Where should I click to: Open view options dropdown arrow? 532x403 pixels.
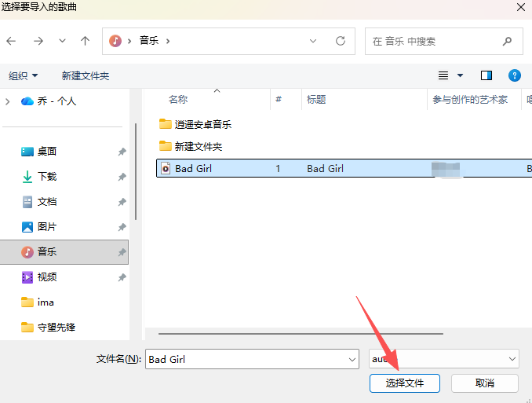click(x=460, y=75)
